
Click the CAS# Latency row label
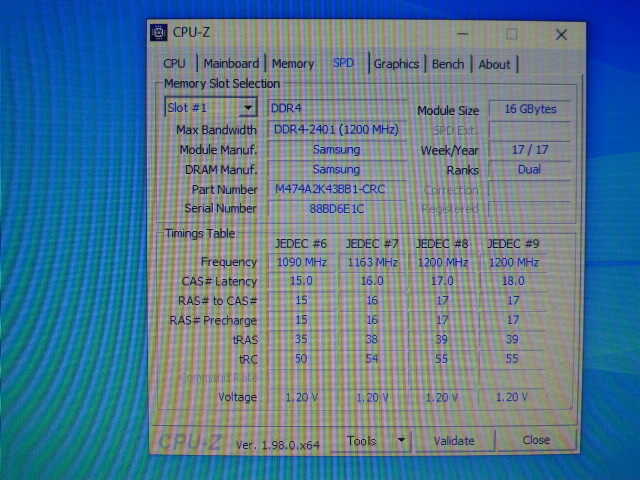pos(219,281)
